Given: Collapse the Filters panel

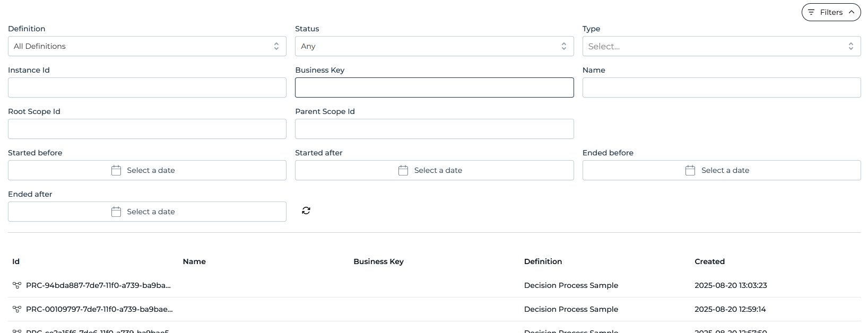Looking at the screenshot, I should coord(831,12).
